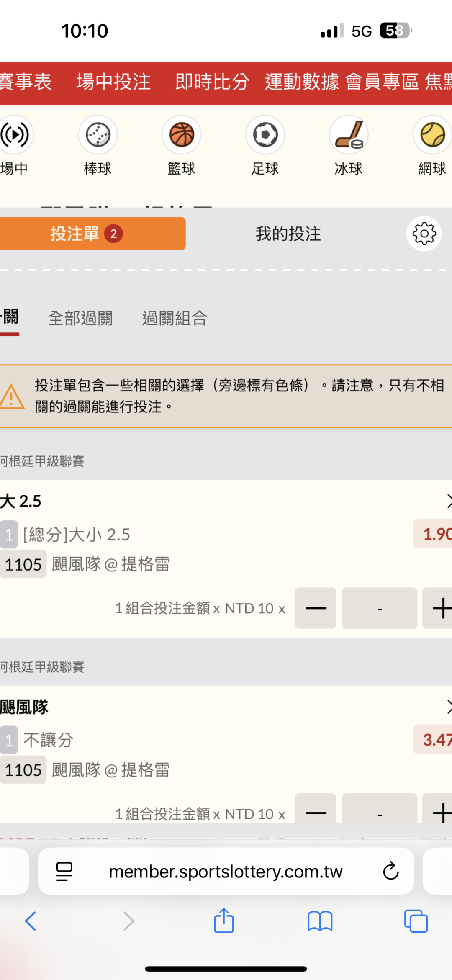Open 我的投注 tab

(x=288, y=234)
